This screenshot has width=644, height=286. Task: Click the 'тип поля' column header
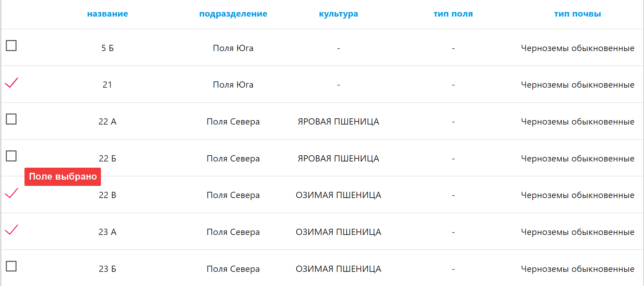(453, 14)
